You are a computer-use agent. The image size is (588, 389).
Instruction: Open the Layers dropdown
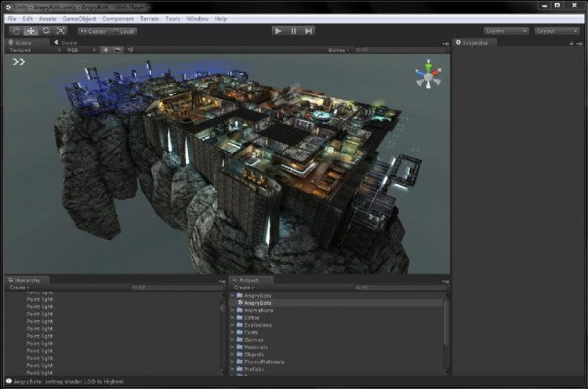506,31
